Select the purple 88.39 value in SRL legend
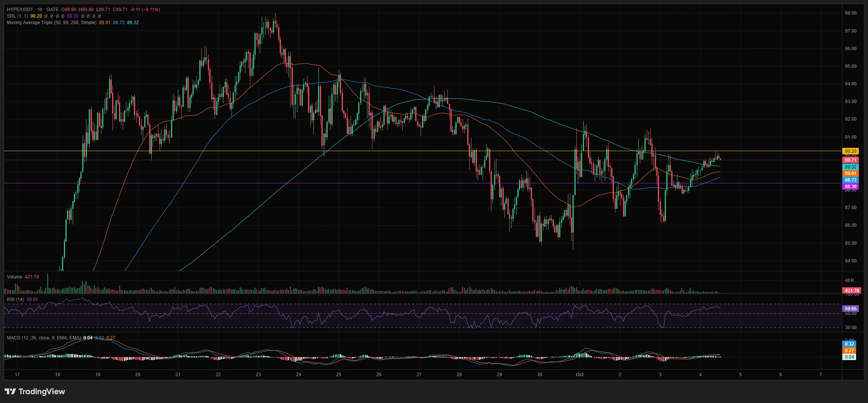Viewport: 868px width, 403px height. [73, 16]
